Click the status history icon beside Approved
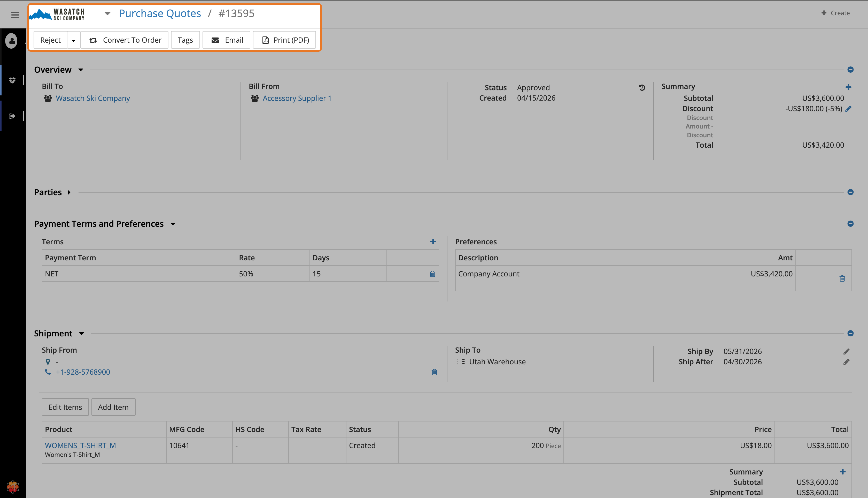Screen dimensions: 868x498 coord(642,88)
